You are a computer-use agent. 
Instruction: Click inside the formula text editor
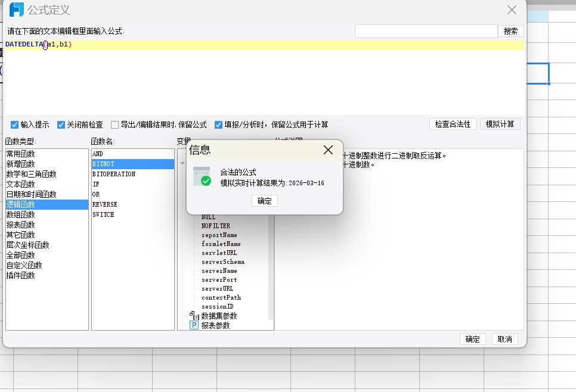click(265, 78)
